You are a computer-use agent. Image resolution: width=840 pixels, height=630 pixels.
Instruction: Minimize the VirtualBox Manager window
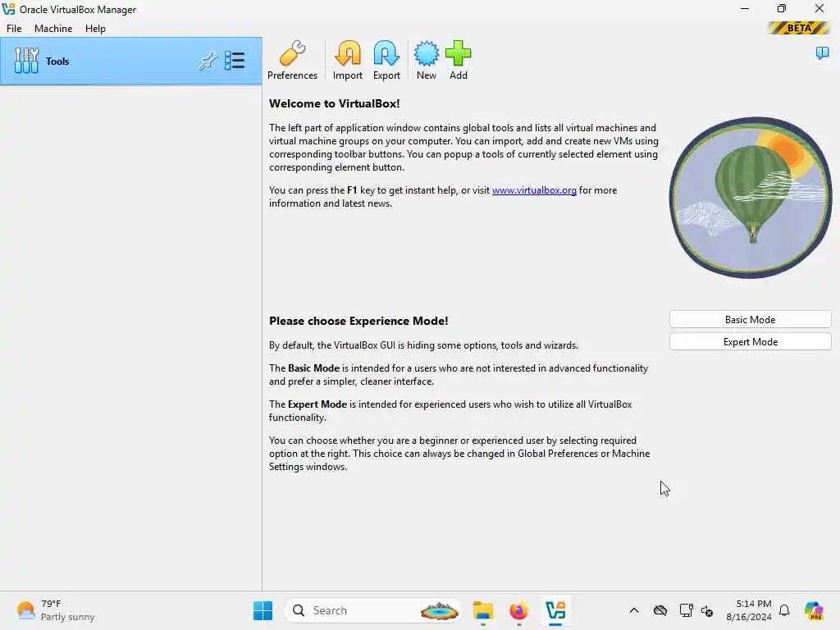coord(745,9)
